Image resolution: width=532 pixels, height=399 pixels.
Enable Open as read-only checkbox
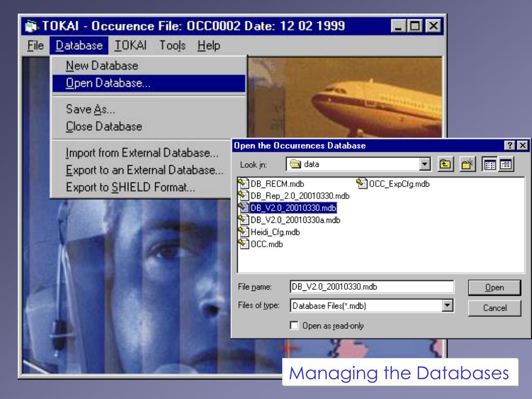pos(294,326)
